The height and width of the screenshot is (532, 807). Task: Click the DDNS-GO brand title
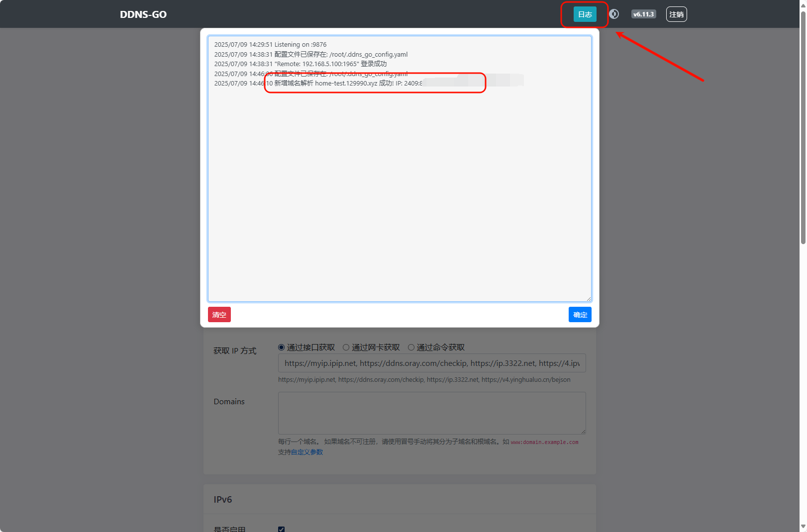[x=143, y=14]
